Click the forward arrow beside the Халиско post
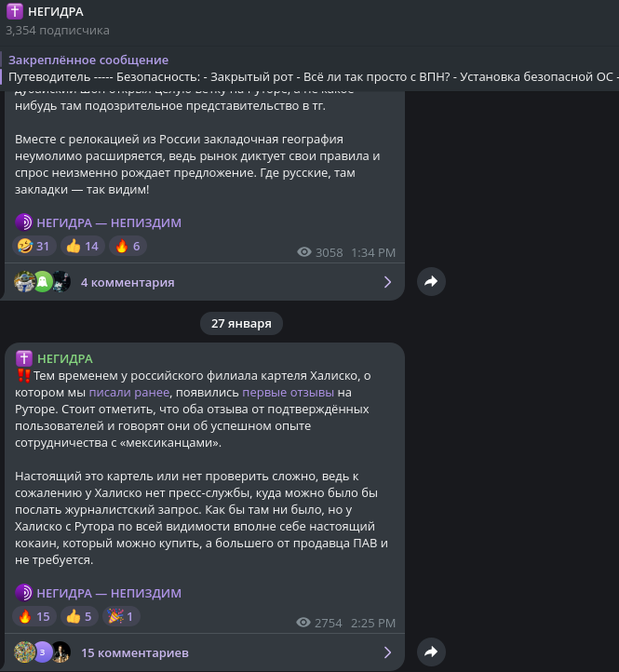This screenshot has height=672, width=619. (431, 652)
